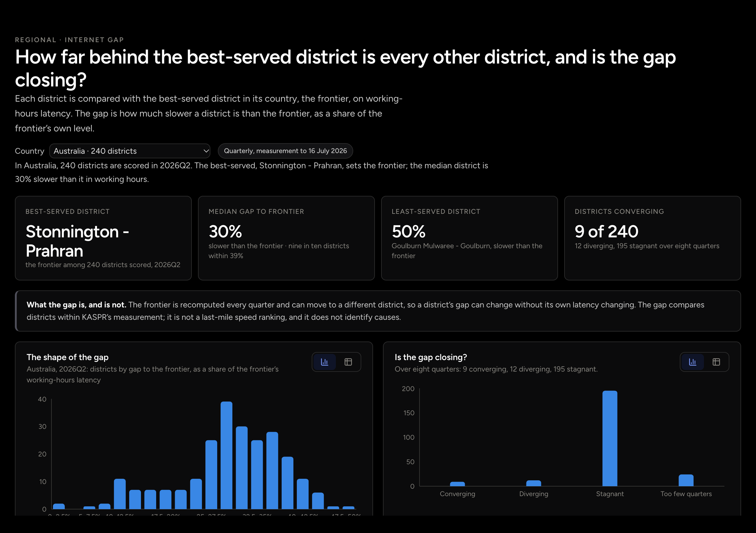The image size is (756, 533).
Task: Open the Districts Converging card
Action: click(653, 238)
